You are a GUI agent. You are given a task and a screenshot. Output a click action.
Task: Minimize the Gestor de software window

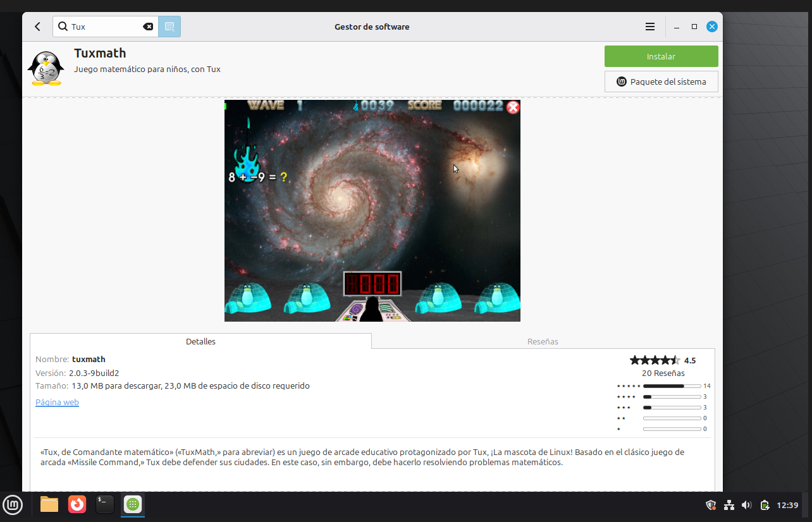point(677,27)
